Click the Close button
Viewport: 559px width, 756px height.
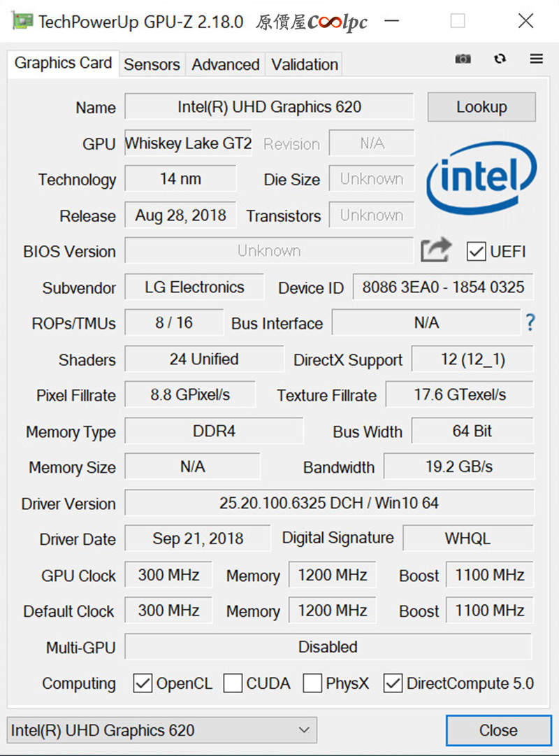tap(498, 730)
